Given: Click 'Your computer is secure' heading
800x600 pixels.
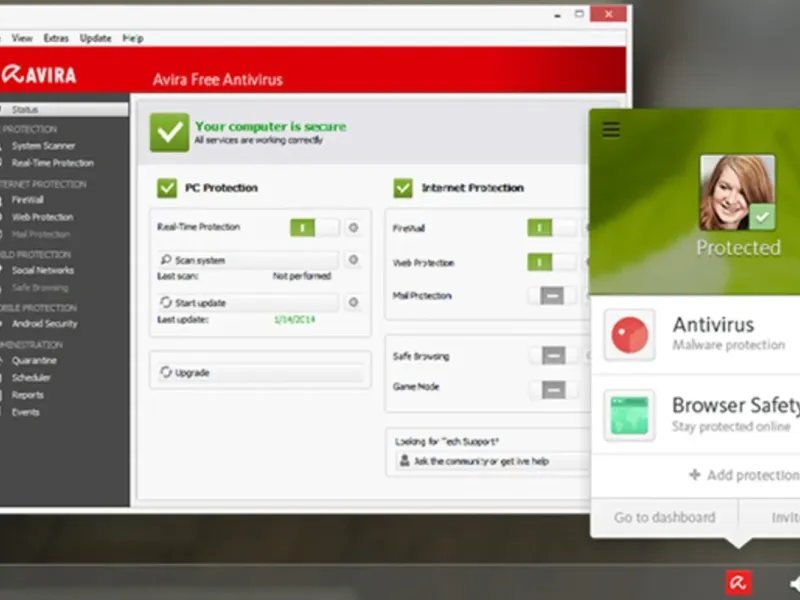Looking at the screenshot, I should click(270, 126).
